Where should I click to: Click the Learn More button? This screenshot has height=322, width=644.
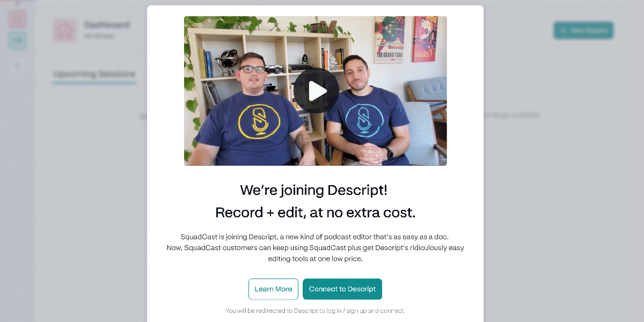[x=273, y=289]
